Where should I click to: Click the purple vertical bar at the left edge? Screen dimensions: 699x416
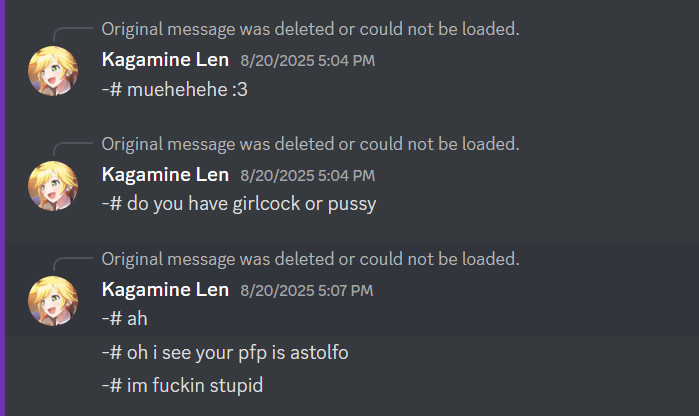click(x=2, y=208)
